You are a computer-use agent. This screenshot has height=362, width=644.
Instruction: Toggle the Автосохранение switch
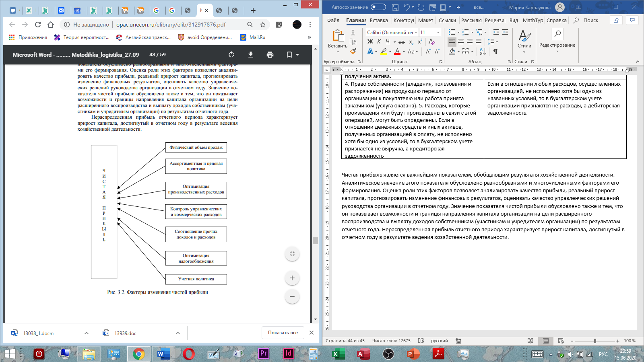pos(378,7)
